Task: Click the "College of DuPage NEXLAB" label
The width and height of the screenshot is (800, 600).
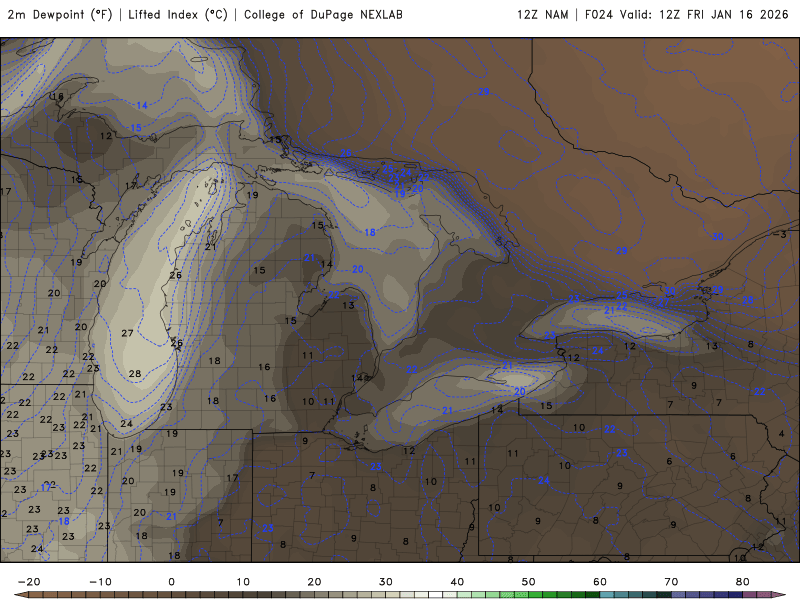Action: (323, 15)
